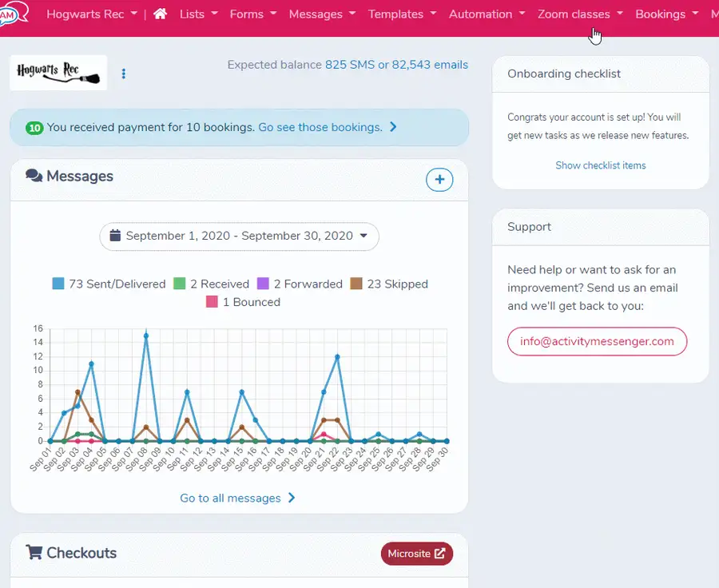This screenshot has height=588, width=719.
Task: Click the blue Sent/Delivered color swatch
Action: [58, 284]
